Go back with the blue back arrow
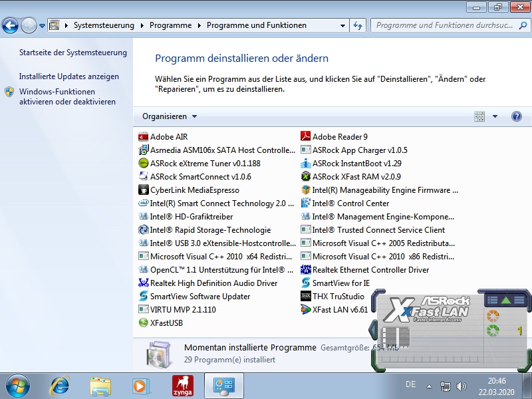This screenshot has width=532, height=399. click(x=10, y=25)
